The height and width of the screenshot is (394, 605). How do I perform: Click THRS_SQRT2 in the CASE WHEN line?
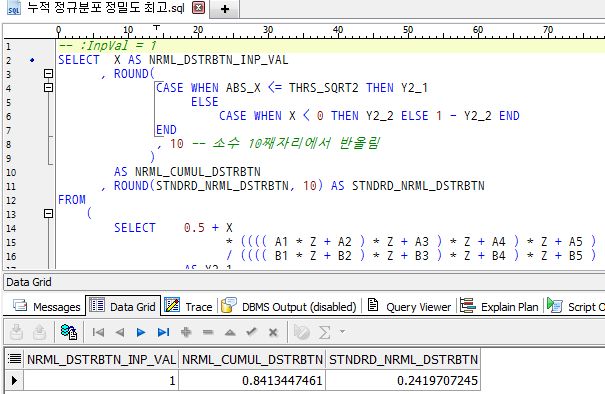(x=324, y=88)
